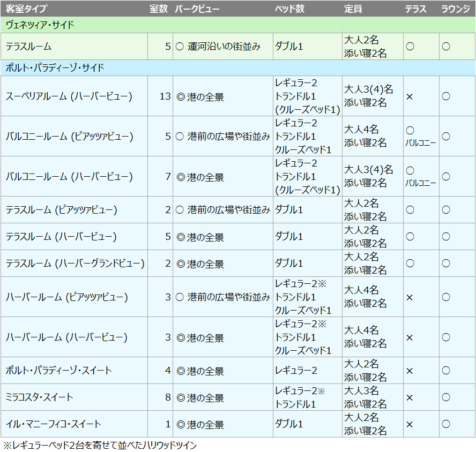476x452 pixels.
Task: Select the 客室タイプ column header
Action: pyautogui.click(x=26, y=9)
